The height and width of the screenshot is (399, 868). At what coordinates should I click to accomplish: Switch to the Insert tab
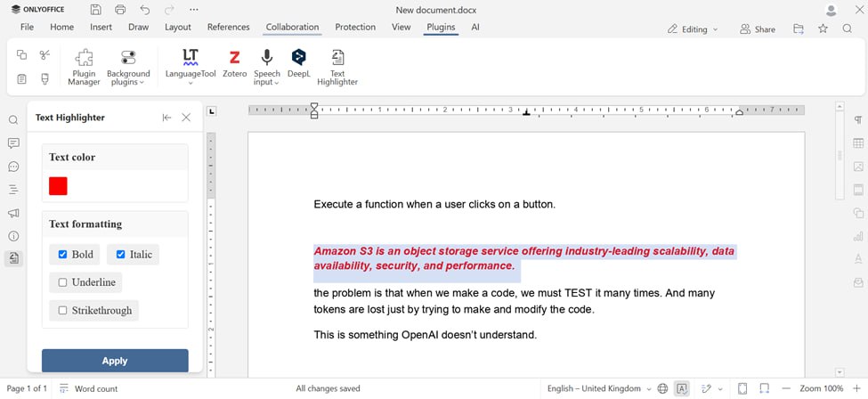(101, 27)
